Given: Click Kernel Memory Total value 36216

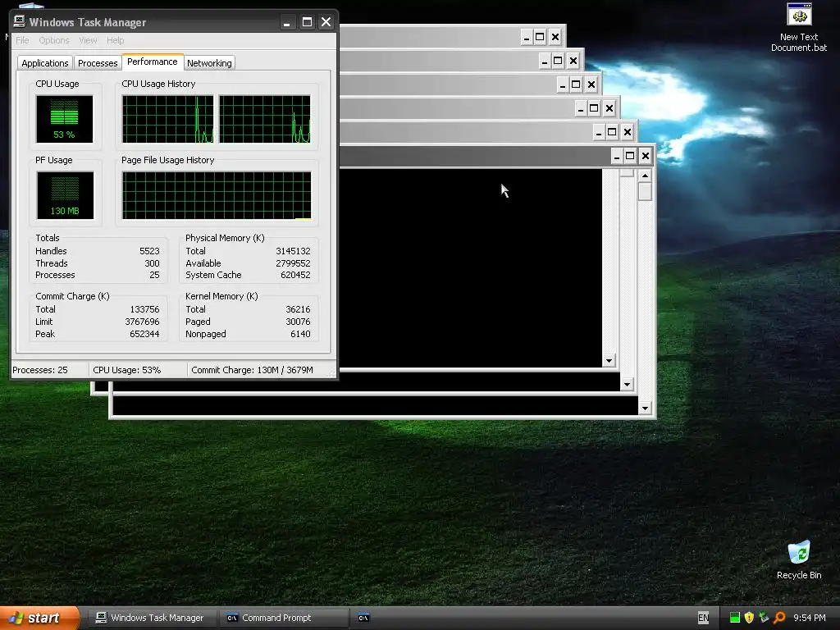Looking at the screenshot, I should pos(298,309).
